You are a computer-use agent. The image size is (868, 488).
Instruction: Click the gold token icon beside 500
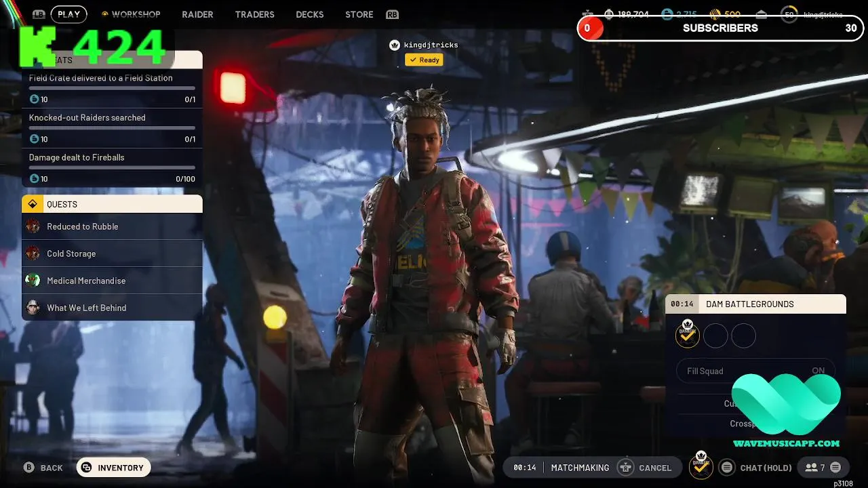coord(715,14)
